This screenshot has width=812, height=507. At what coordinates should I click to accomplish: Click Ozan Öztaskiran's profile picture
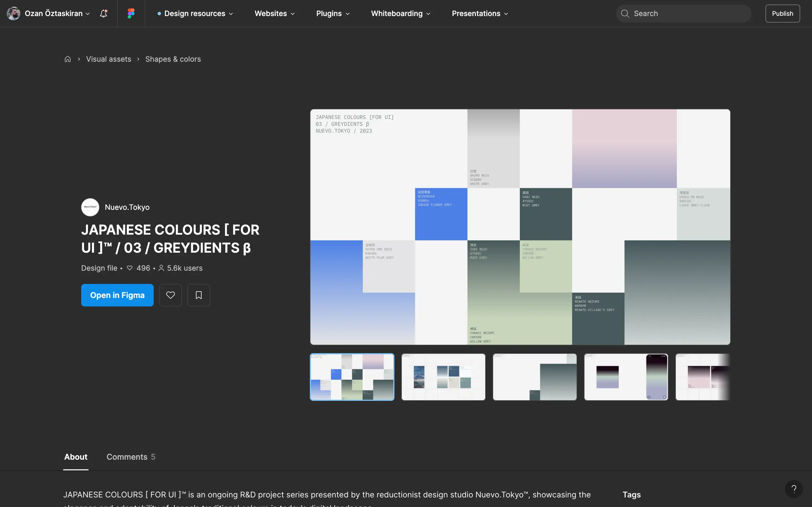(x=13, y=14)
